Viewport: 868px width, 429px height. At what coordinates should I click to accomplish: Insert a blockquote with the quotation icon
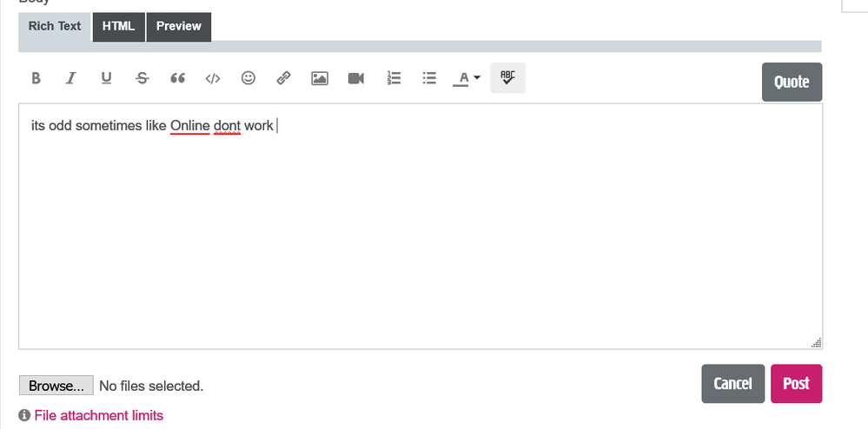[x=177, y=78]
